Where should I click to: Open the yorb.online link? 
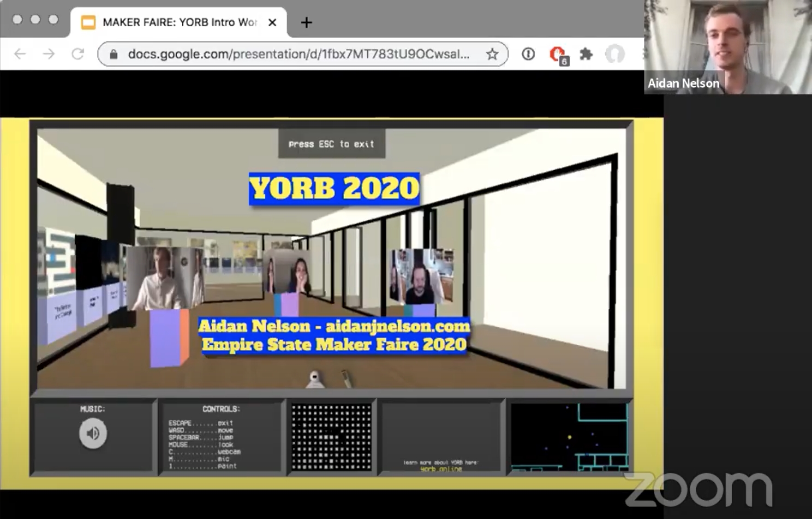coord(441,469)
